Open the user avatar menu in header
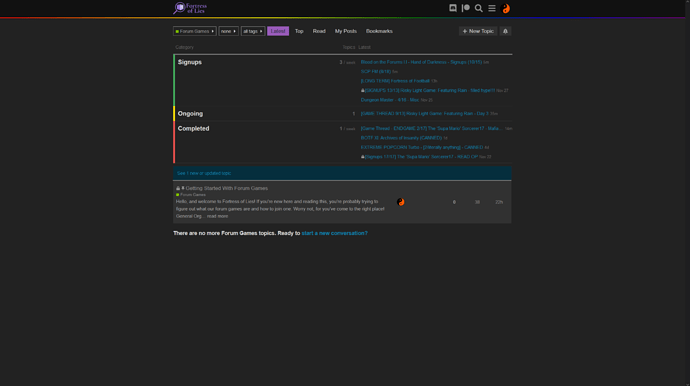 click(x=506, y=8)
